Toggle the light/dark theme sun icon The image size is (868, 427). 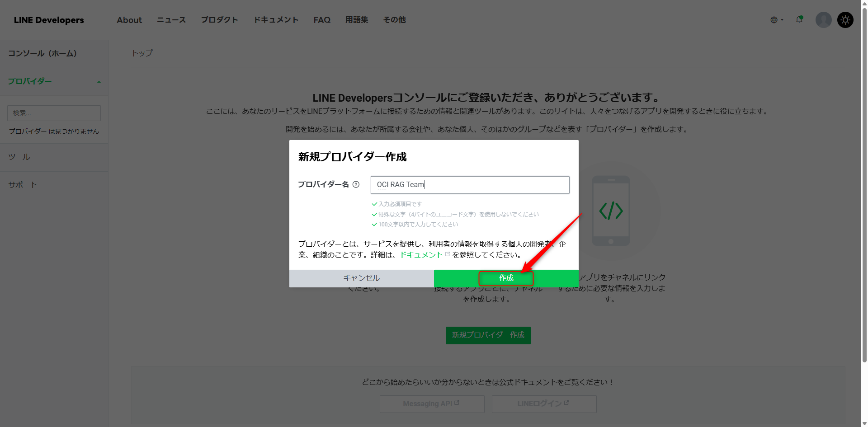pyautogui.click(x=845, y=20)
